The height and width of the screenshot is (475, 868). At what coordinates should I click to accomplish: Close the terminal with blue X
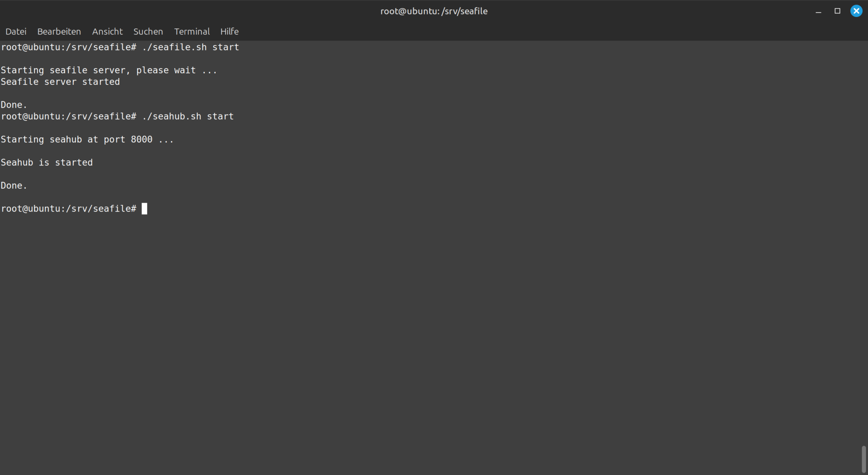pyautogui.click(x=856, y=11)
